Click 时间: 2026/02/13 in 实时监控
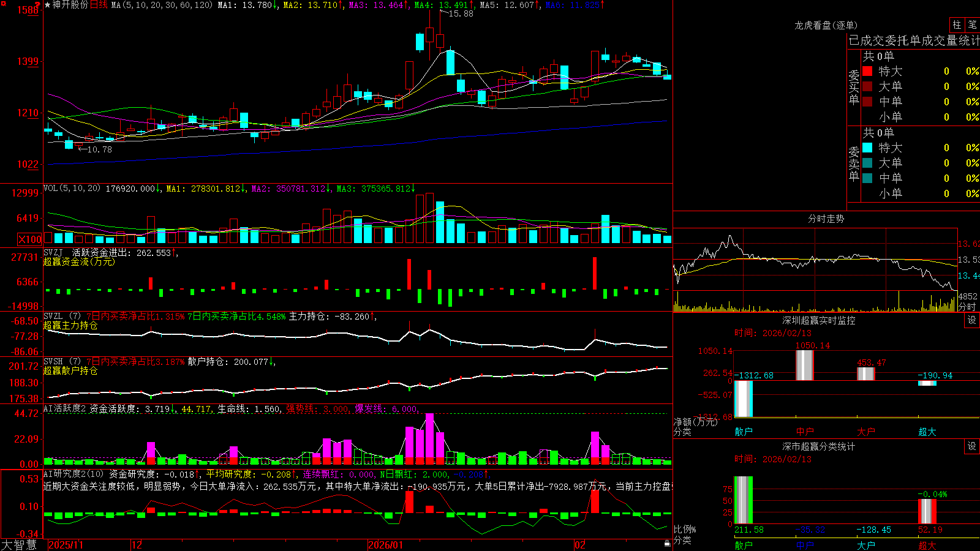The width and height of the screenshot is (980, 551). (773, 333)
